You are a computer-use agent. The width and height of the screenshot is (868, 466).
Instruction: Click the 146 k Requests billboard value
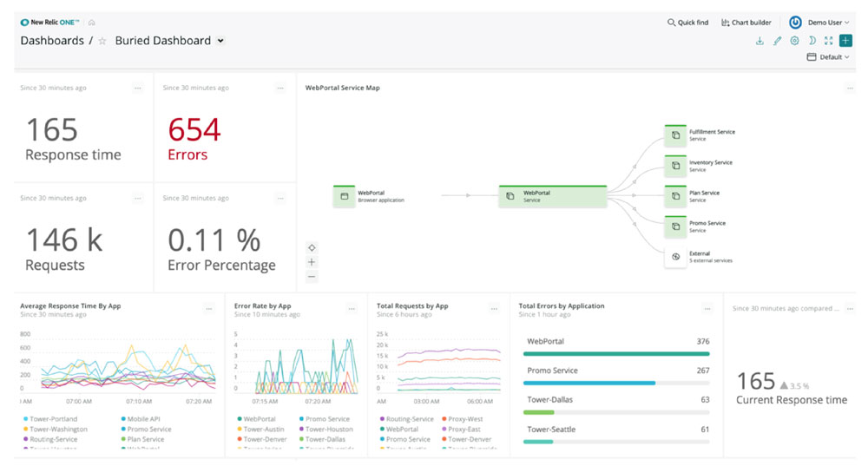coord(64,240)
